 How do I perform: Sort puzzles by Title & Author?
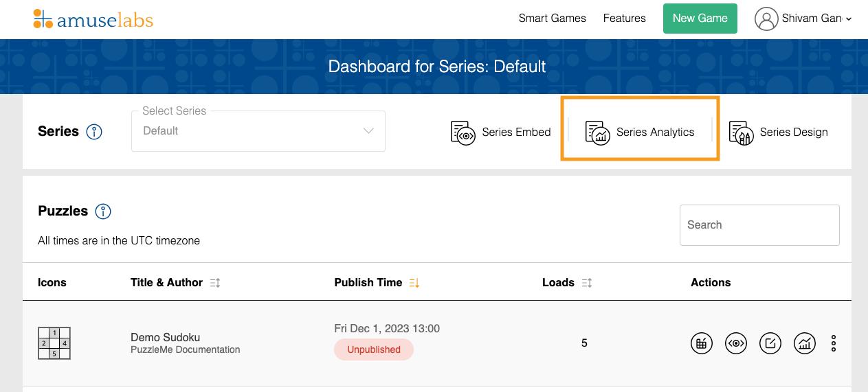[x=215, y=283]
